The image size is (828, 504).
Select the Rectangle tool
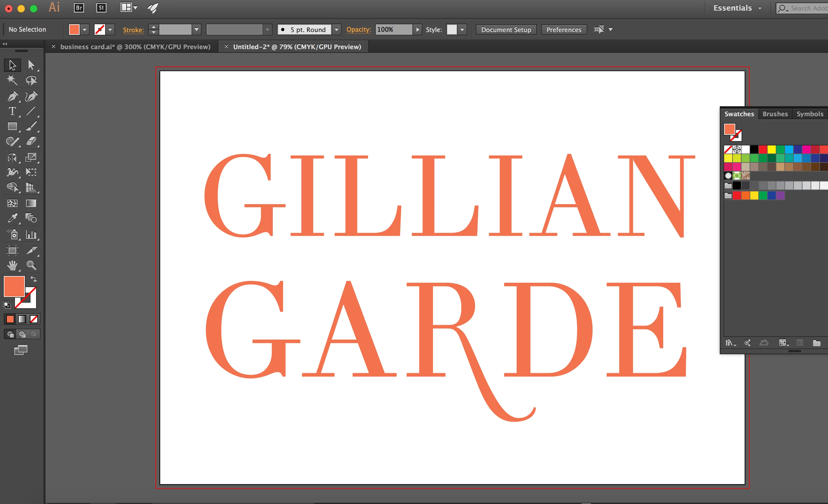pyautogui.click(x=12, y=126)
